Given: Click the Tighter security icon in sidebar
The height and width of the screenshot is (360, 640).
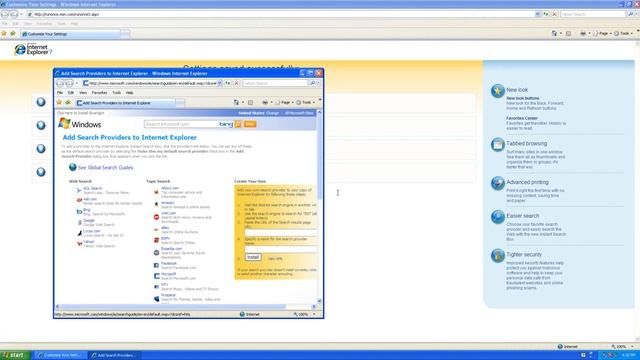Looking at the screenshot, I should (x=498, y=256).
